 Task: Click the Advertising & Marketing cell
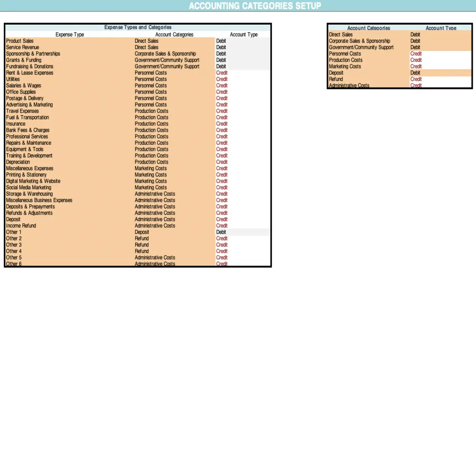(x=30, y=105)
